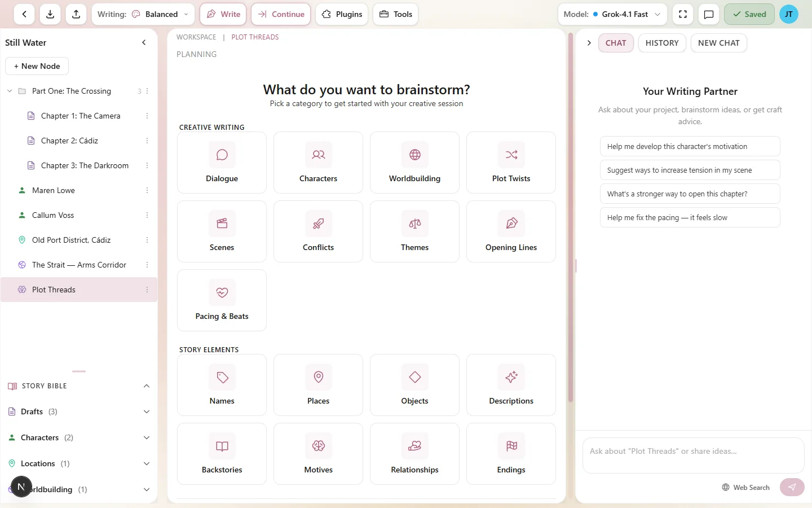Collapse the left sidebar with the chevron
This screenshot has height=508, width=812.
pyautogui.click(x=144, y=42)
